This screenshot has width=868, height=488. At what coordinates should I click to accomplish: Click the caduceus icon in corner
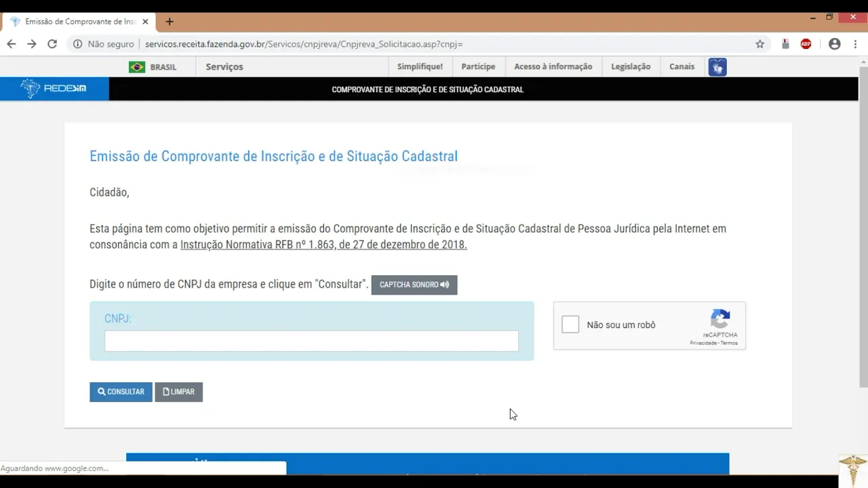click(x=852, y=470)
